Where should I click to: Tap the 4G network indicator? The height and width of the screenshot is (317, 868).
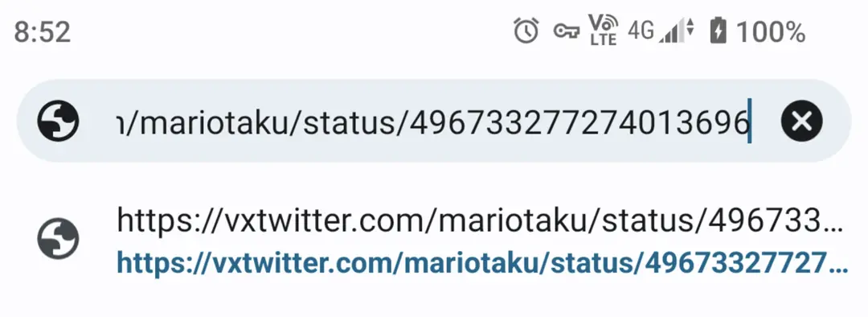click(641, 31)
